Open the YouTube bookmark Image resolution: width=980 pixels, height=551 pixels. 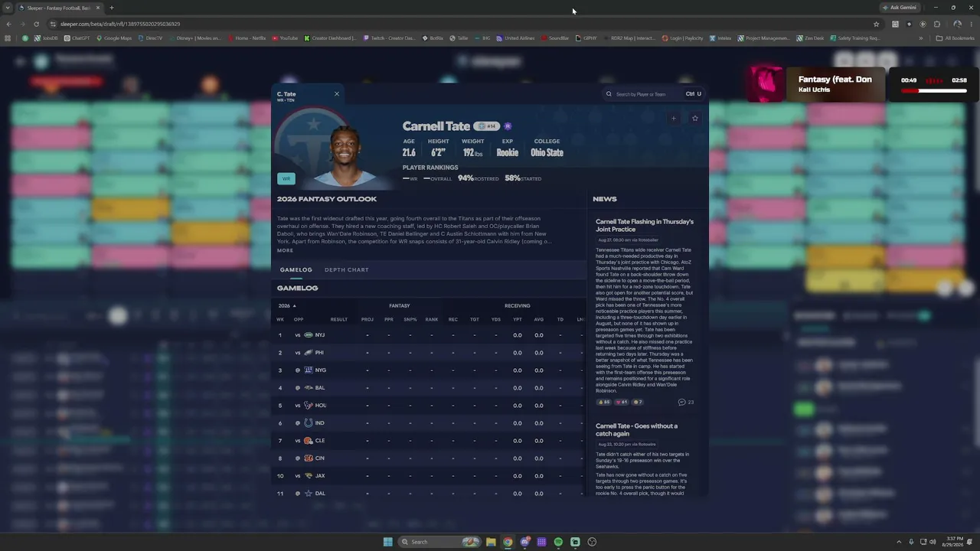(285, 38)
